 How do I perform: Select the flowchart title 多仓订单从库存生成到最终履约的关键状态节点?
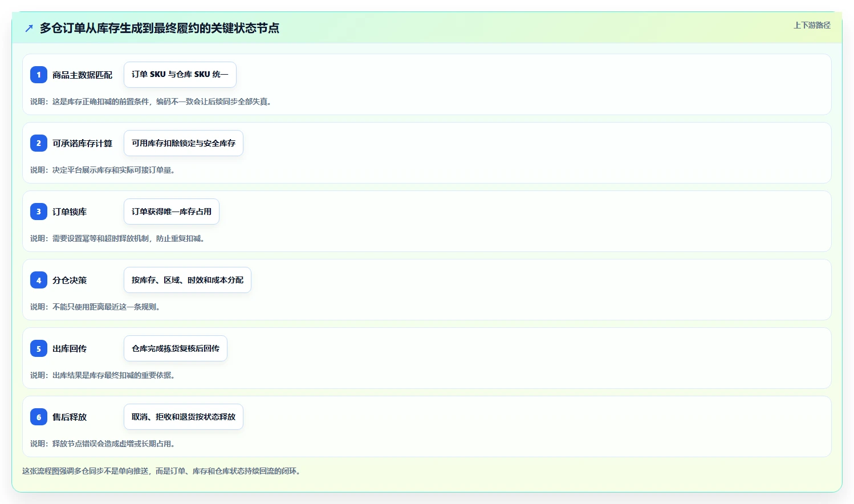pos(159,28)
